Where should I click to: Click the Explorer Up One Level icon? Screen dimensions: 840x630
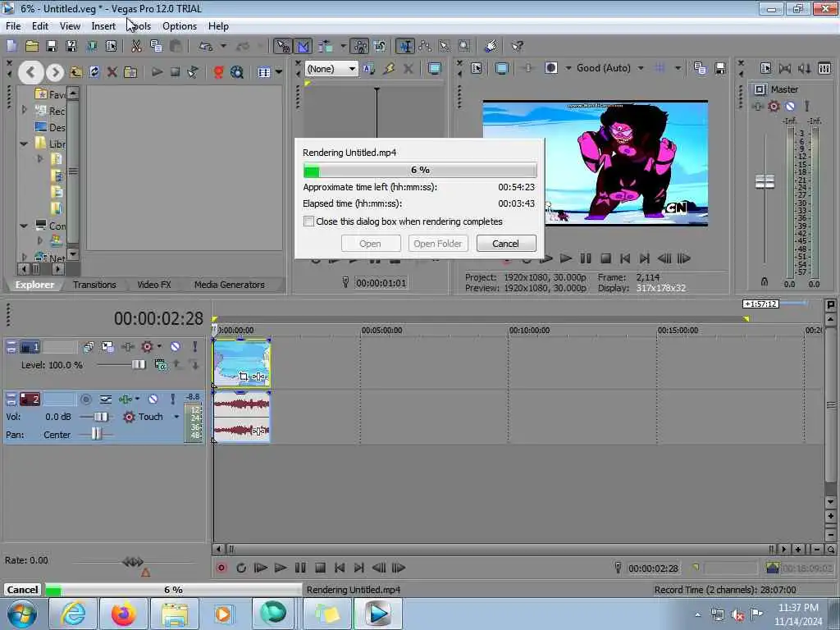(76, 72)
